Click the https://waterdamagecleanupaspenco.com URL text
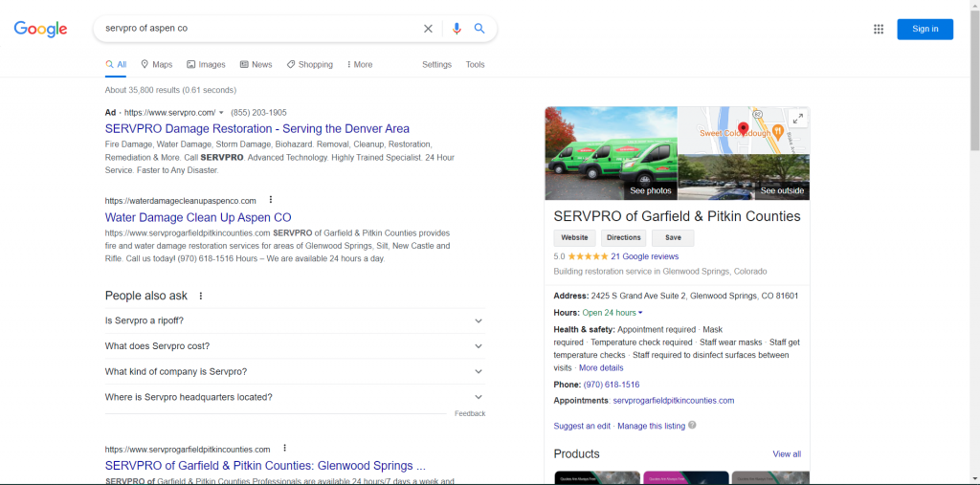 tap(181, 201)
